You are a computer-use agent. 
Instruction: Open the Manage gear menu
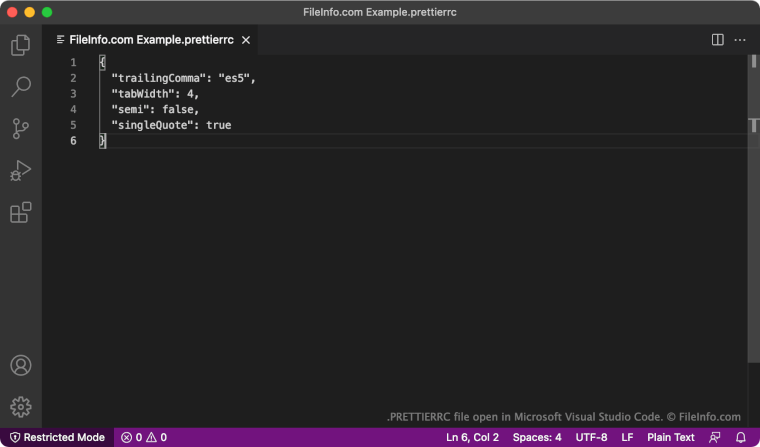click(x=21, y=407)
